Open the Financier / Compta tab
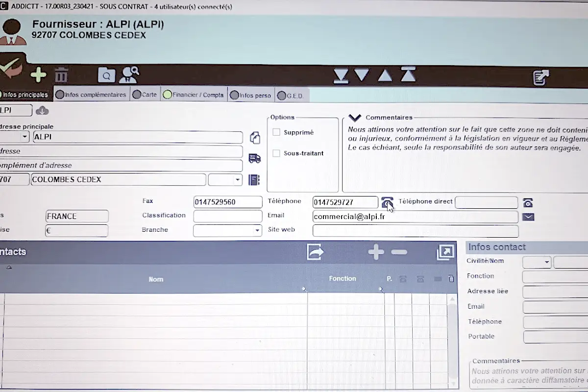The image size is (588, 392). (195, 95)
